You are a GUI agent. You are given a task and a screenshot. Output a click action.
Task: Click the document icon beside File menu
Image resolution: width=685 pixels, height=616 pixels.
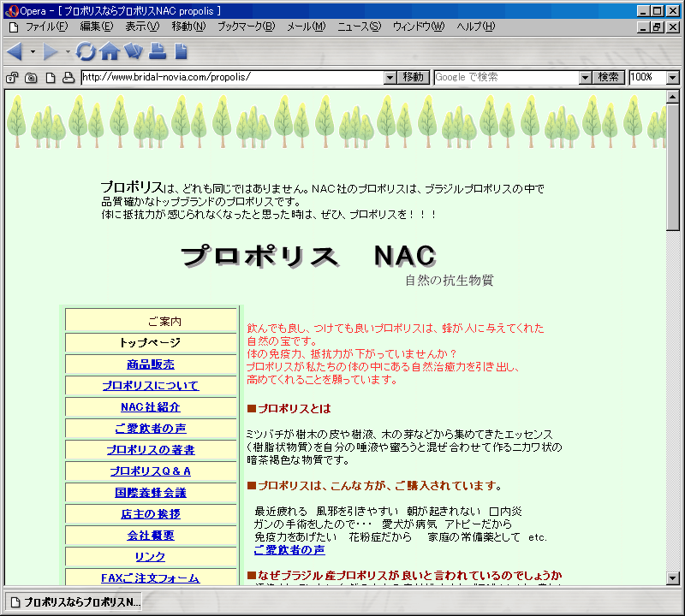point(14,27)
